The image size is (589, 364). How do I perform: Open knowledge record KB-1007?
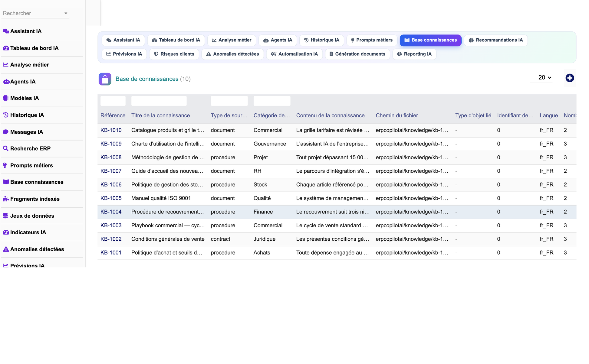(111, 171)
